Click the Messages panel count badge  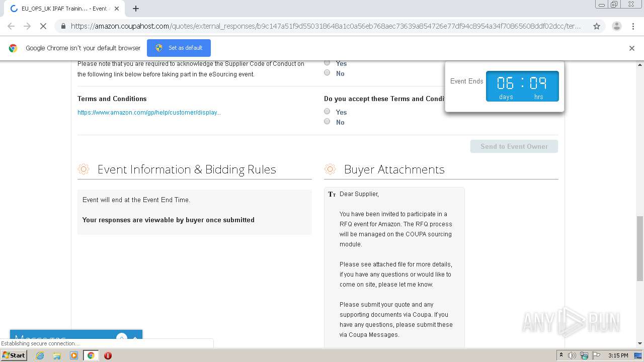click(x=121, y=337)
